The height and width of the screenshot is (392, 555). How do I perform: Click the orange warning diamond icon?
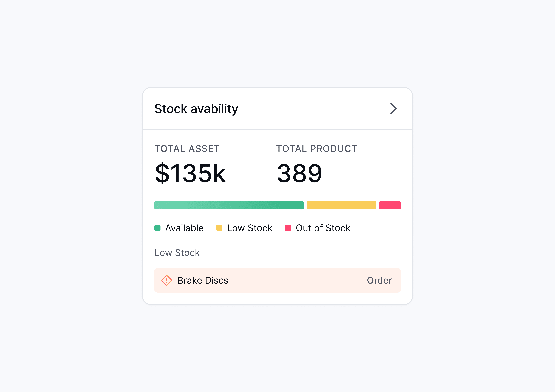coord(167,280)
